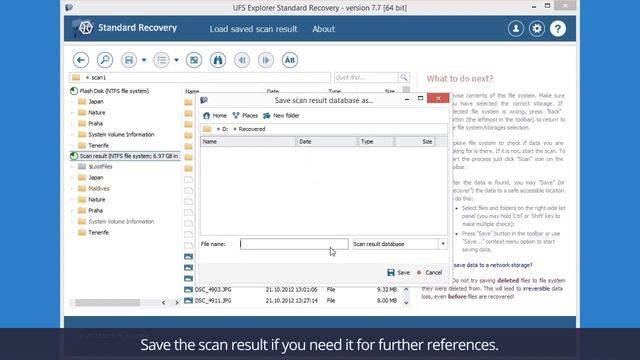Image resolution: width=640 pixels, height=360 pixels.
Task: Click the preview image toolbar icon
Action: pos(194,60)
